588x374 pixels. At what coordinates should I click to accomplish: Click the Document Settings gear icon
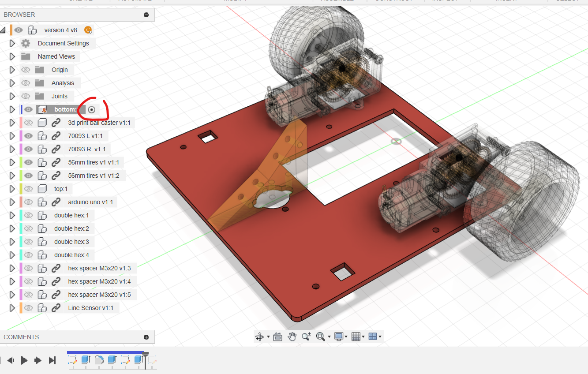pos(26,43)
